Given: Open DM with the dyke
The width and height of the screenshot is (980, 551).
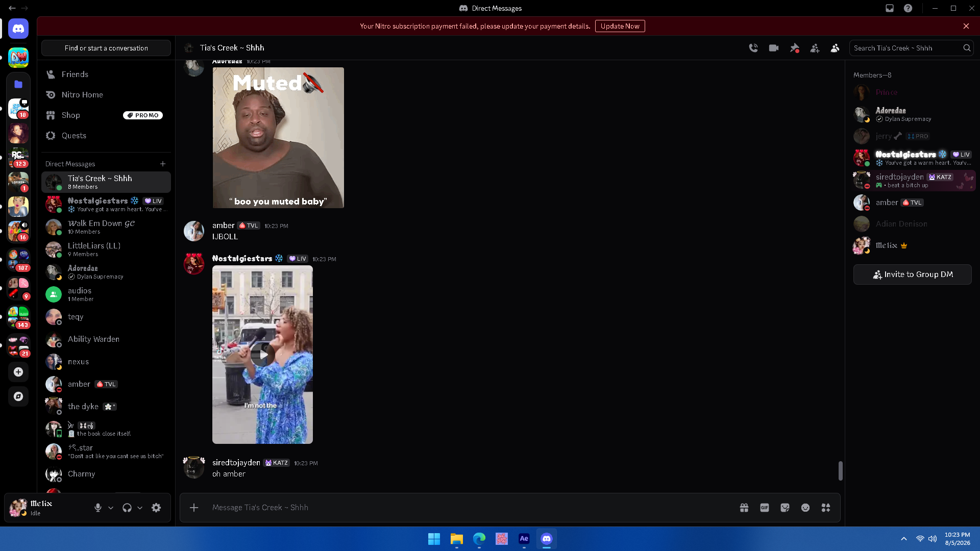Looking at the screenshot, I should click(x=106, y=407).
